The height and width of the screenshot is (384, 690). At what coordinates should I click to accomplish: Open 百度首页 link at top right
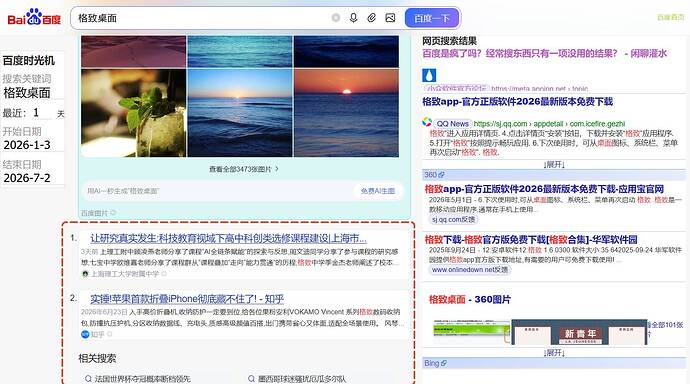point(671,17)
